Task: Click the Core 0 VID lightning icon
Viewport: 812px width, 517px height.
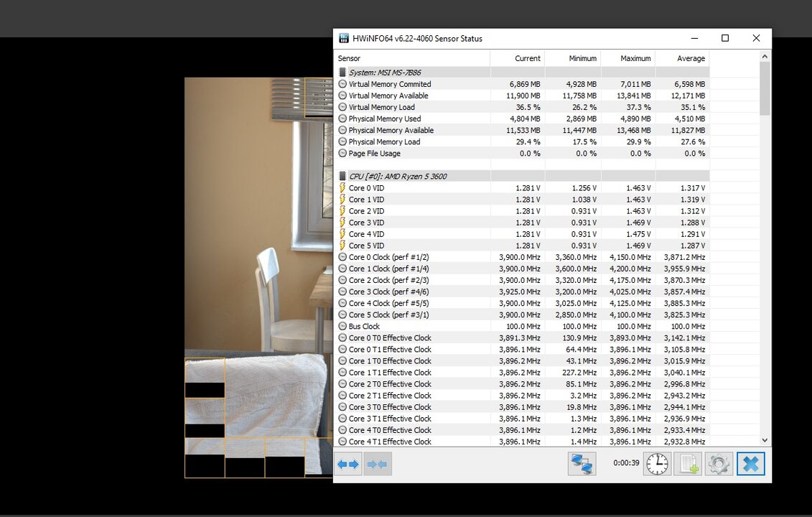Action: pyautogui.click(x=342, y=187)
